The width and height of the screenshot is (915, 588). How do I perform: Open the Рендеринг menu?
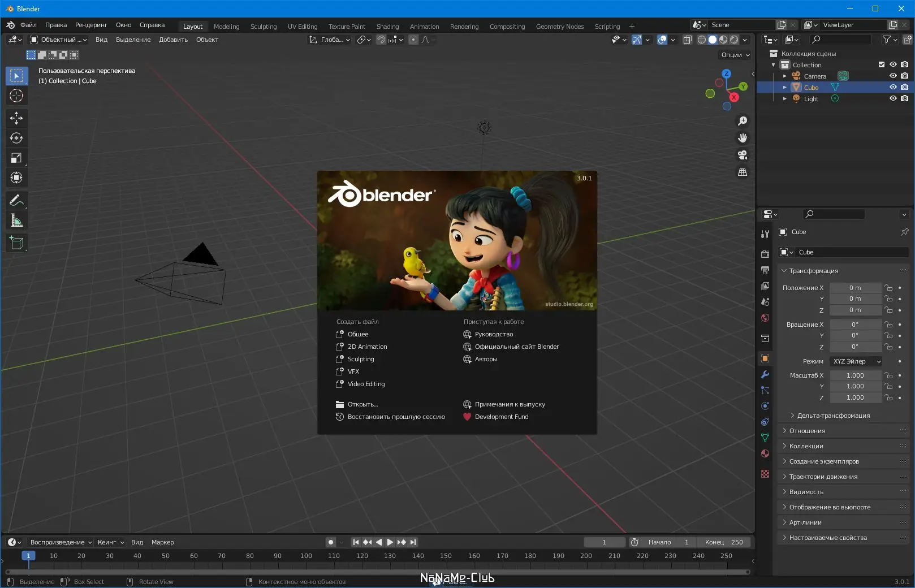(x=91, y=25)
